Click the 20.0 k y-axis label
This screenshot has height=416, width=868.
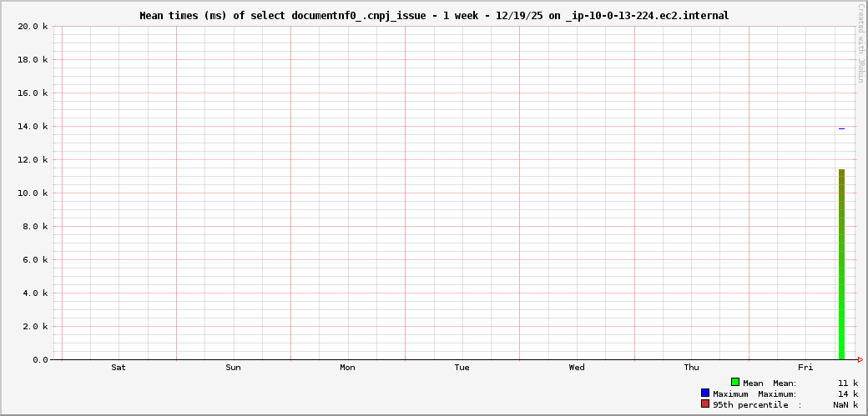pos(34,27)
